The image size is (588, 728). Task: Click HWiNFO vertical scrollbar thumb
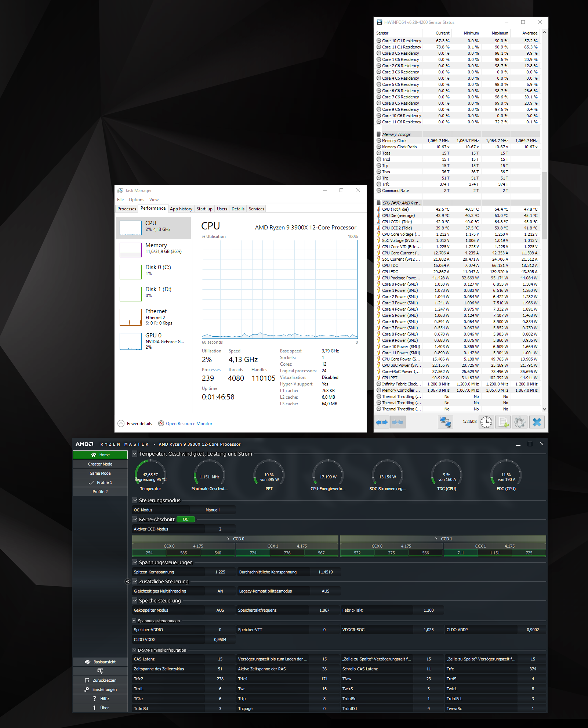544,206
